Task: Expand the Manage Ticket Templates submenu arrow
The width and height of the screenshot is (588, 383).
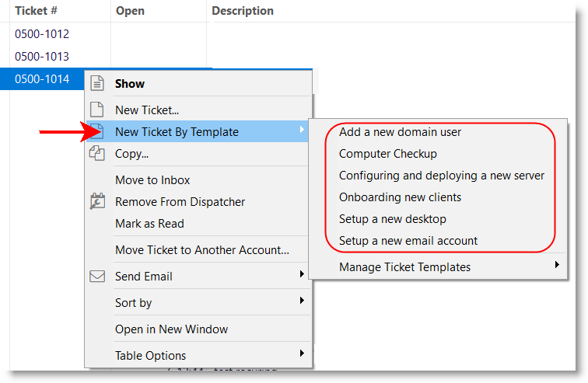Action: pos(557,266)
